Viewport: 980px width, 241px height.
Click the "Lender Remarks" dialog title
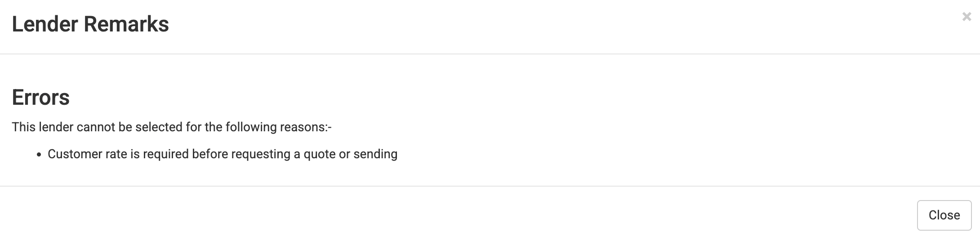coord(90,24)
